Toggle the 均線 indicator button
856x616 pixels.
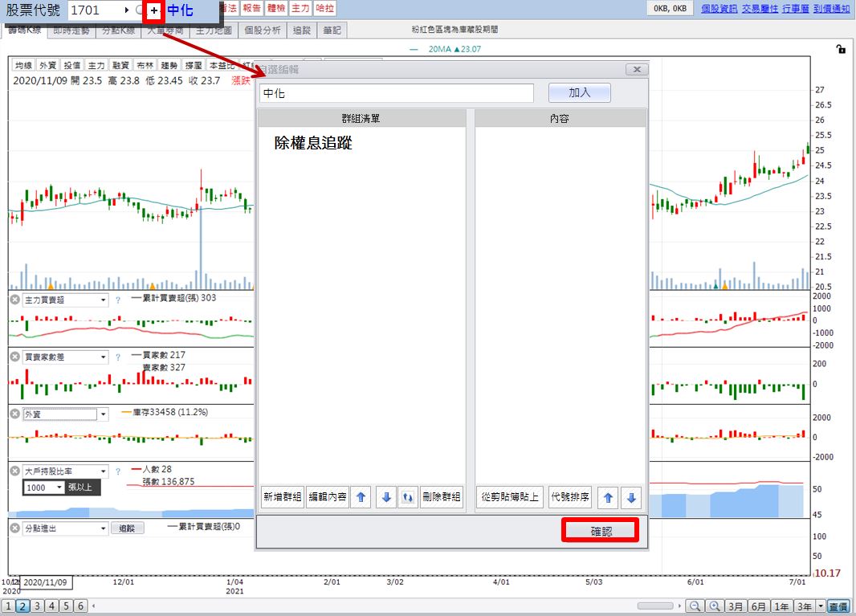23,66
